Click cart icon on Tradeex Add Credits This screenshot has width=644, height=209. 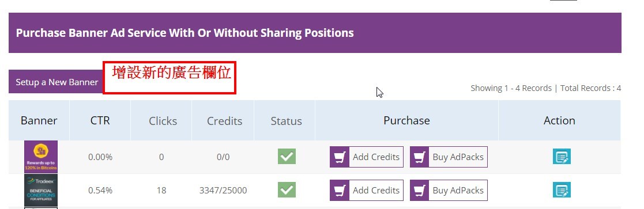(x=340, y=190)
